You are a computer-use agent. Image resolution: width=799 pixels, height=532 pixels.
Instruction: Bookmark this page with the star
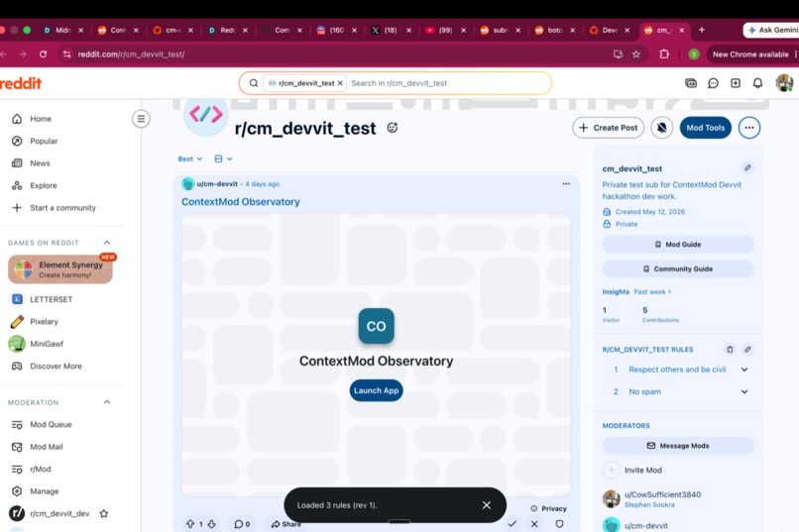coord(636,53)
